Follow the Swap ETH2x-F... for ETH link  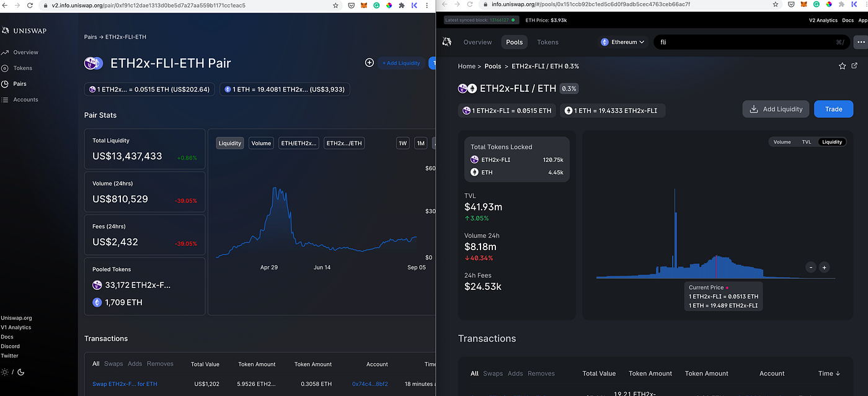point(125,384)
